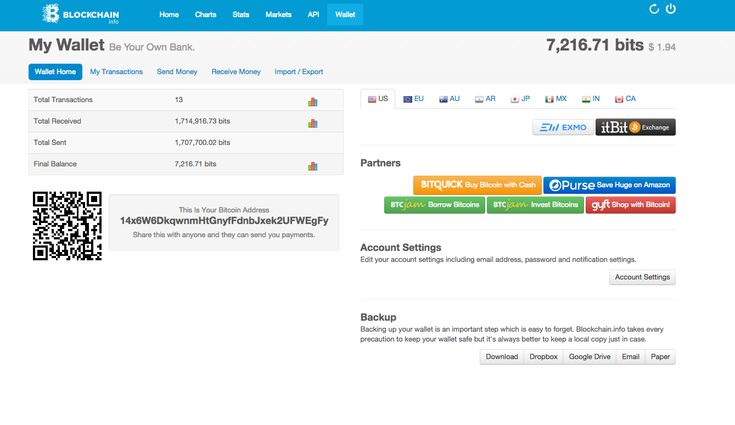Click the Blockchain logo icon

(x=51, y=14)
